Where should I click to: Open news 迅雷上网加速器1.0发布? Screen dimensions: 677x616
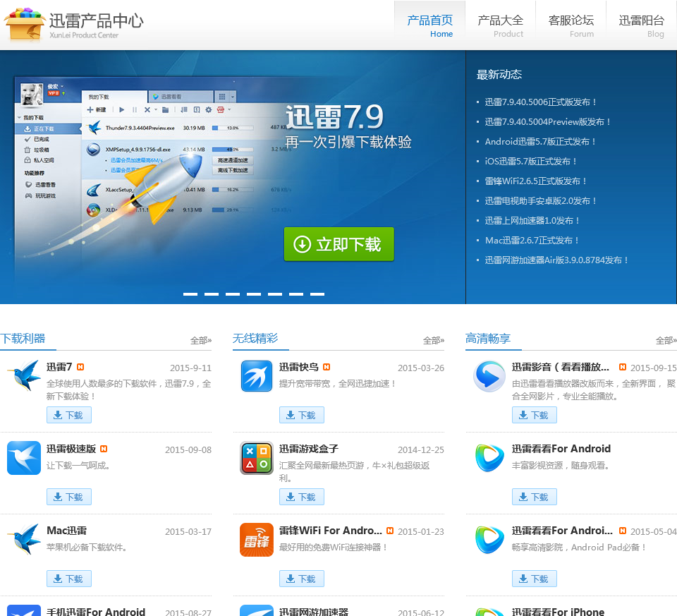532,221
